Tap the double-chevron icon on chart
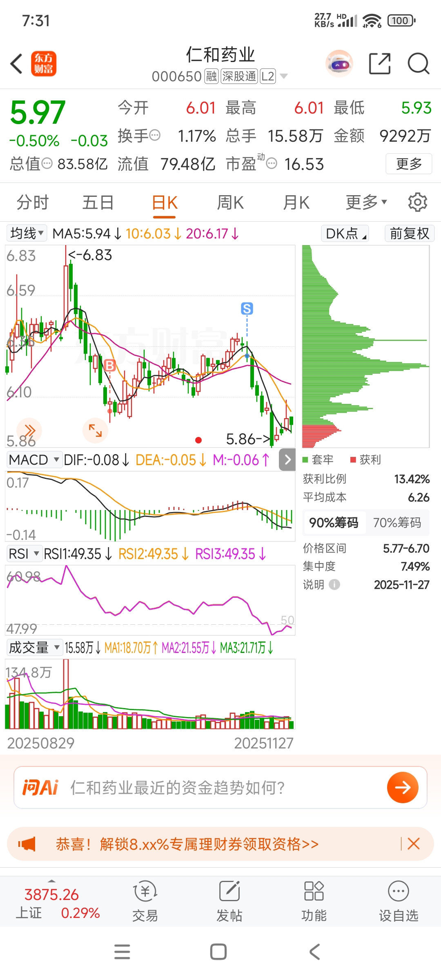This screenshot has width=441, height=980. click(29, 430)
